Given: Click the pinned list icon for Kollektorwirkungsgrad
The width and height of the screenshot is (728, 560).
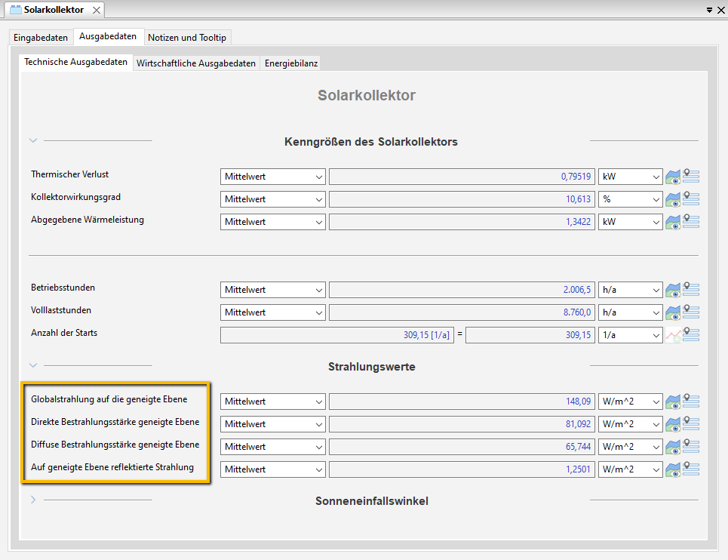Looking at the screenshot, I should pos(691,198).
